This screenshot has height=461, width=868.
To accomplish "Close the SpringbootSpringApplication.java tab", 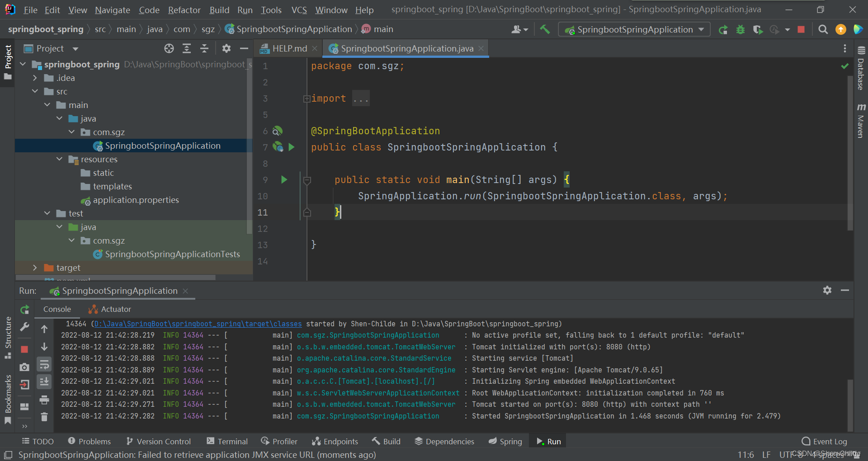I will 481,48.
